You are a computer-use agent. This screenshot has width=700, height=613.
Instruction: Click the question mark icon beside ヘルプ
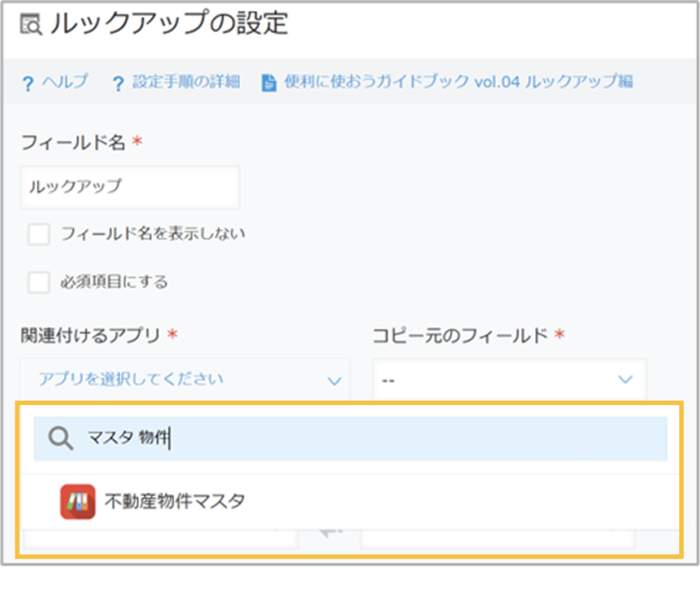click(x=28, y=84)
